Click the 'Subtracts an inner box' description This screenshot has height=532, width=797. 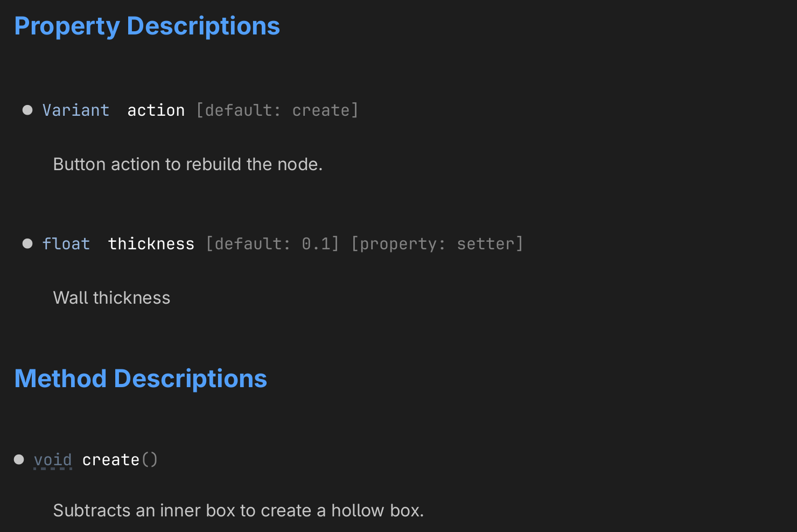click(238, 510)
